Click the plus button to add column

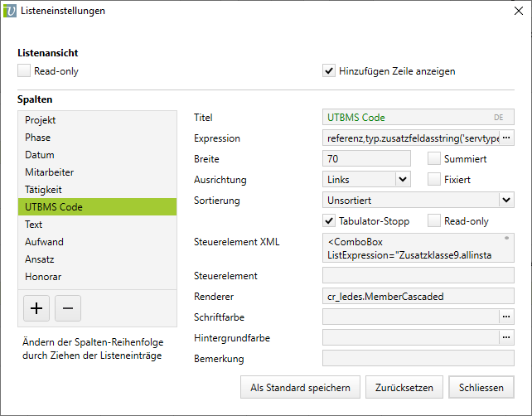point(36,309)
